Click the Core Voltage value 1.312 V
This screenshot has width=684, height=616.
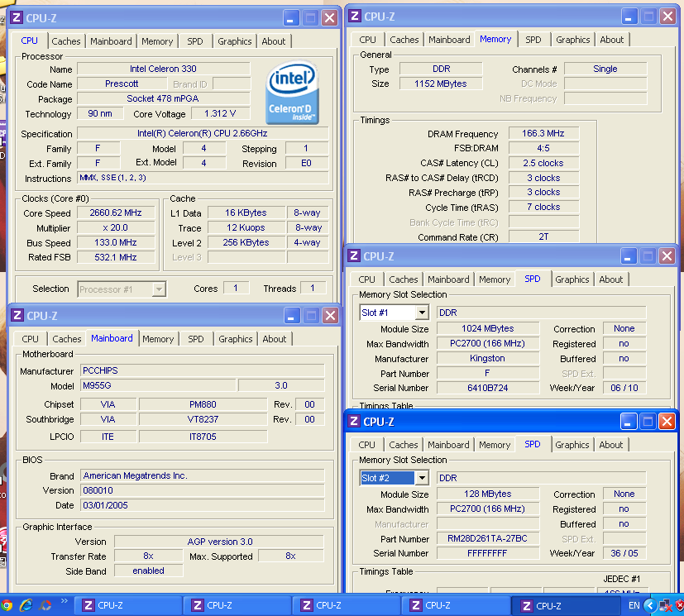[221, 113]
